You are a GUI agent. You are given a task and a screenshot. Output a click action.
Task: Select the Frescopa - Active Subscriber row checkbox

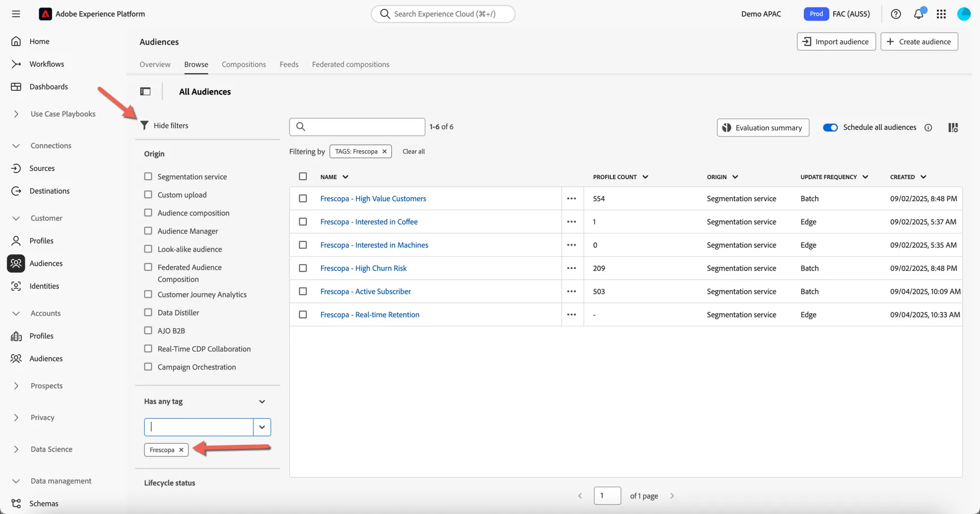point(303,291)
